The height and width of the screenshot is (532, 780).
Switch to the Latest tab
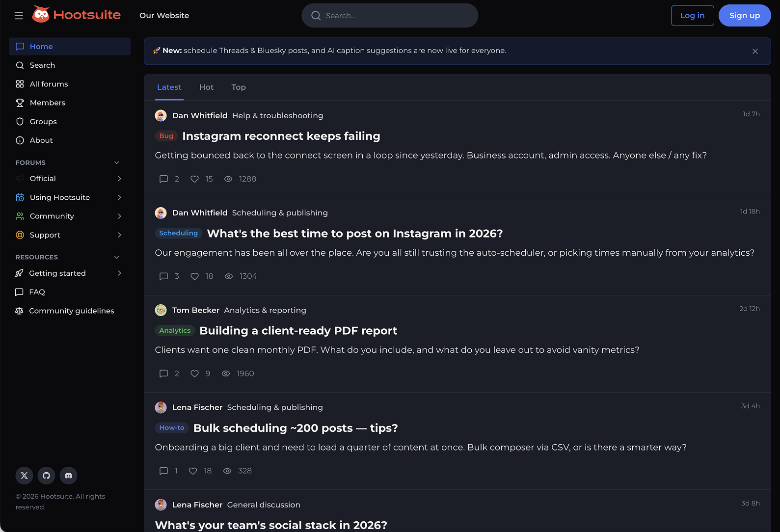[x=169, y=87]
